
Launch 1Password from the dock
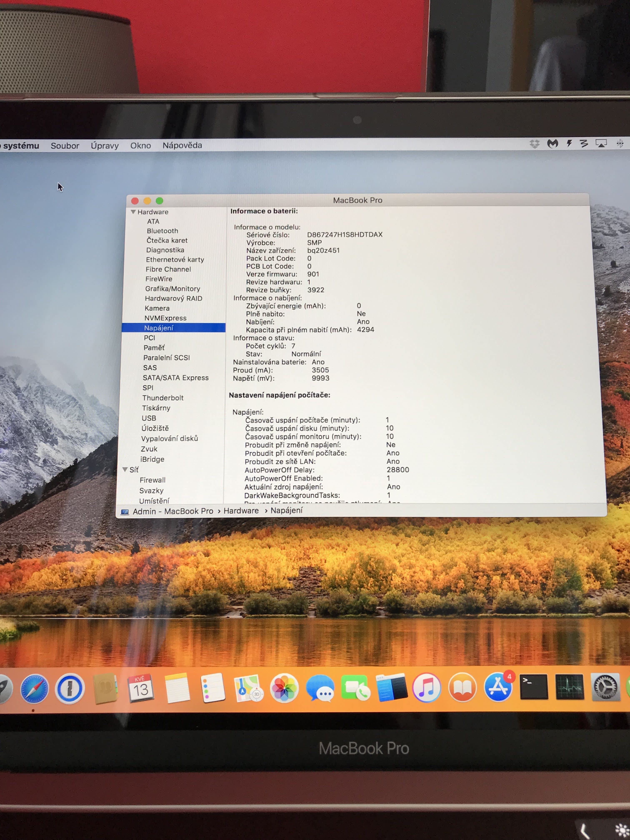70,688
